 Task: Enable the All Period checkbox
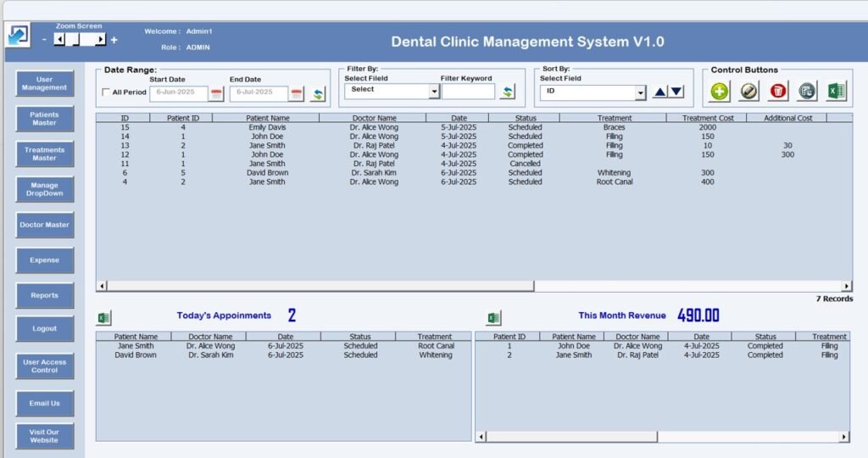(x=106, y=92)
